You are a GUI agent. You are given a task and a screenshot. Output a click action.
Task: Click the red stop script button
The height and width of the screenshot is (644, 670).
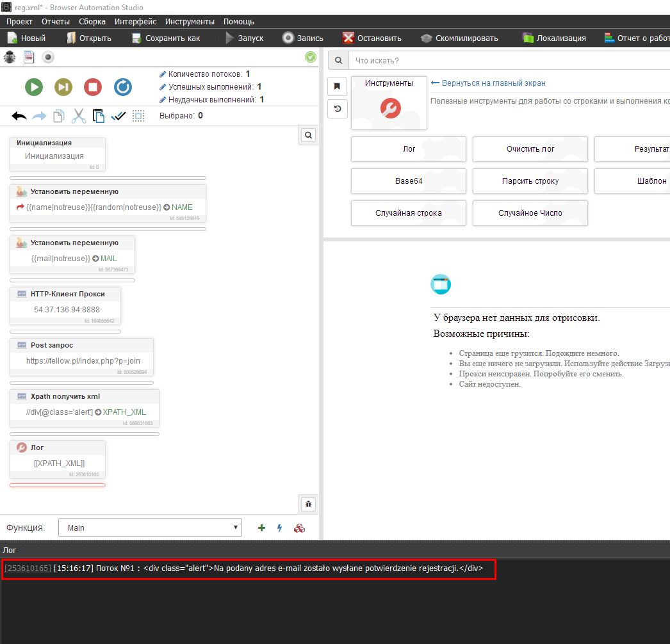(93, 87)
